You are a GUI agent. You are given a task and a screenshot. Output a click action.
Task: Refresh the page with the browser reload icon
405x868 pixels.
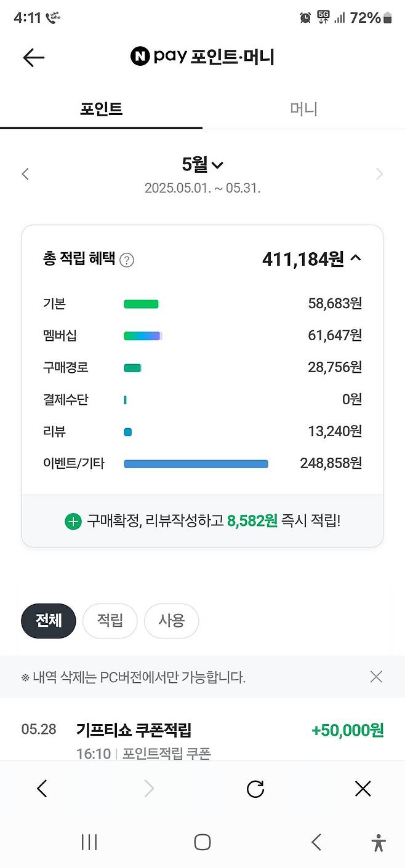(x=255, y=788)
